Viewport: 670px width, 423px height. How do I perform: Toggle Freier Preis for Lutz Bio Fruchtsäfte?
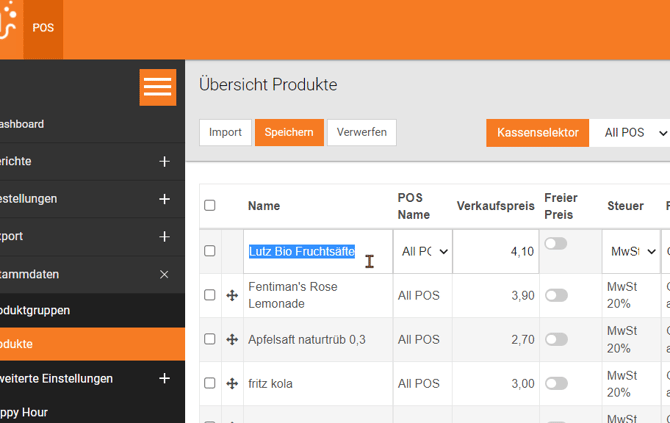pos(556,243)
